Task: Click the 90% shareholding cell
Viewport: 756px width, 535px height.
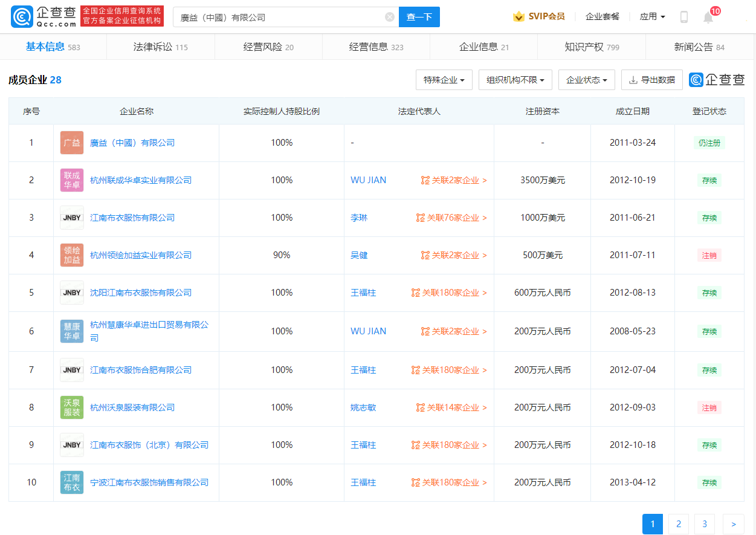Action: [282, 255]
